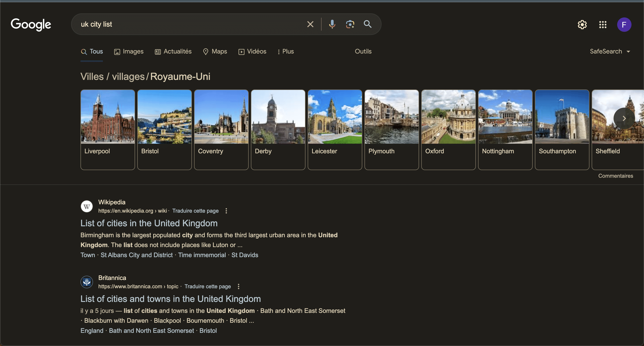Open the Oxford city card
The height and width of the screenshot is (346, 644).
point(449,130)
